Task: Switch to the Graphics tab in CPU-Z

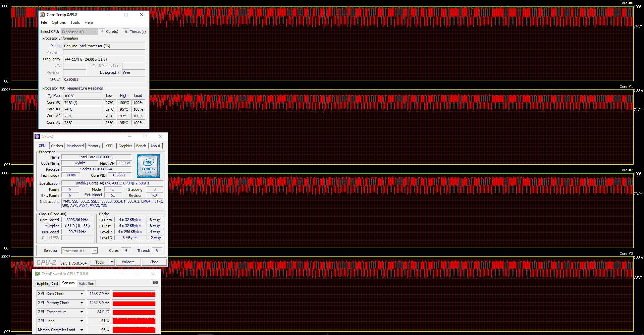Action: 125,146
